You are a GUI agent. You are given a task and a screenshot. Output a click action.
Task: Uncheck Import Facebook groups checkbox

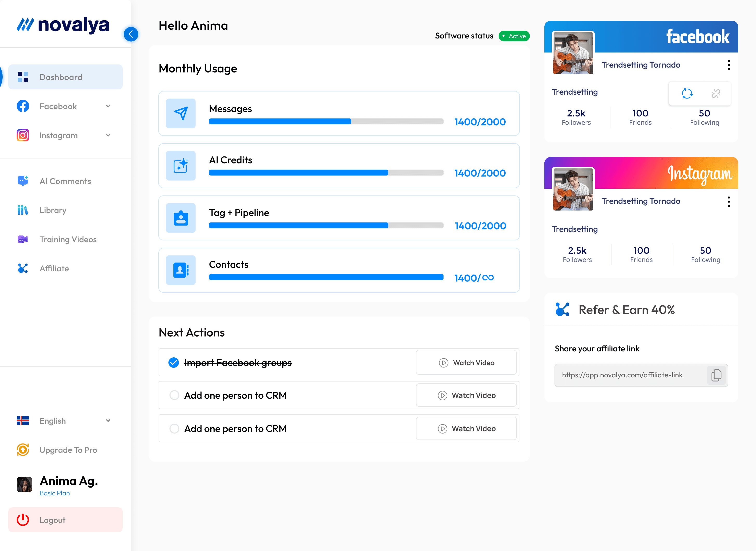point(173,363)
